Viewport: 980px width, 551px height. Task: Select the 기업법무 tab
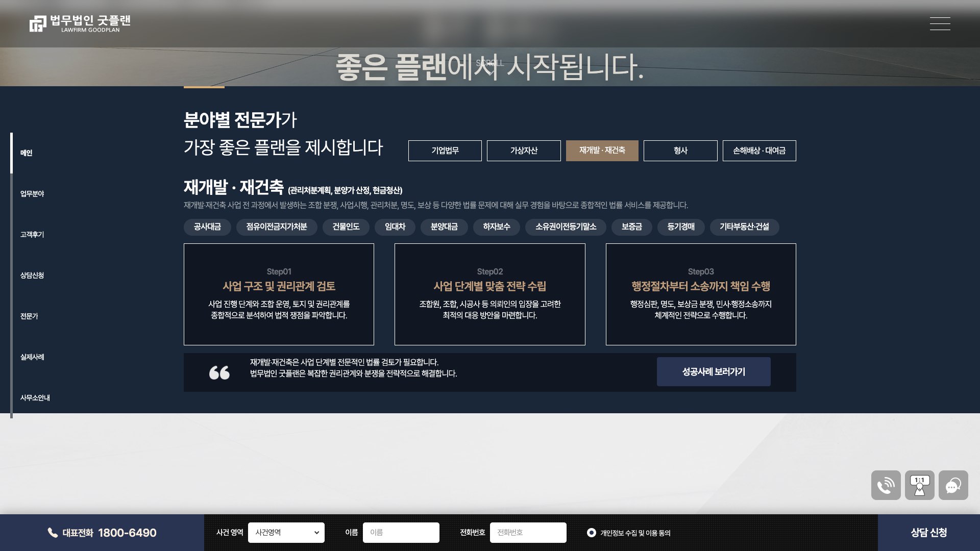click(445, 151)
